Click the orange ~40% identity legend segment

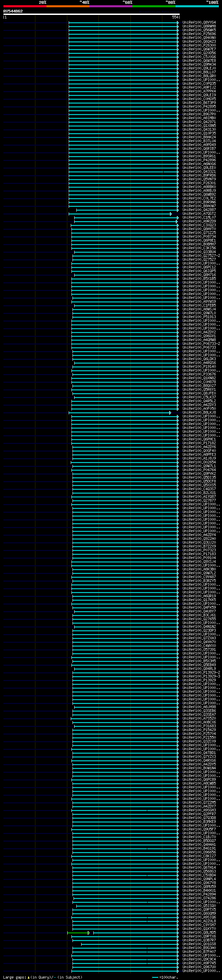coord(68,6)
